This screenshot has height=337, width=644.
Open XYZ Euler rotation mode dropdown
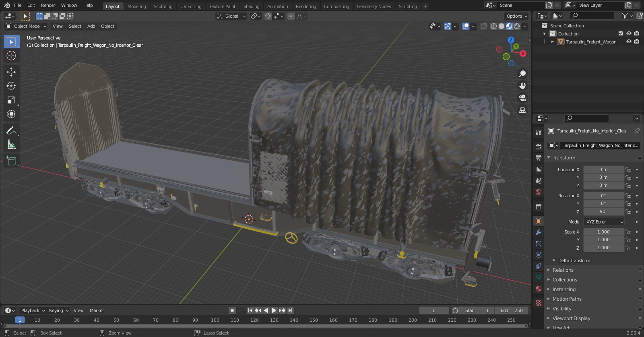point(604,222)
